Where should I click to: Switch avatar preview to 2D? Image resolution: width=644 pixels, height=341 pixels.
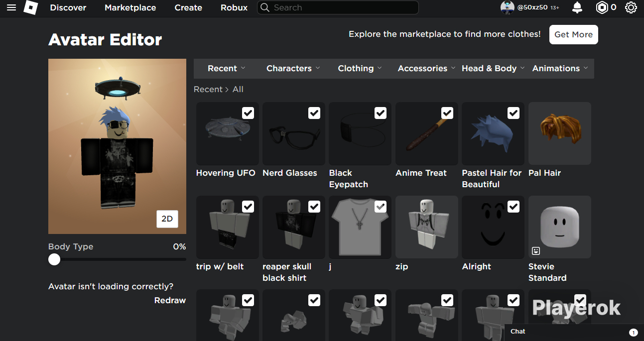pyautogui.click(x=167, y=219)
